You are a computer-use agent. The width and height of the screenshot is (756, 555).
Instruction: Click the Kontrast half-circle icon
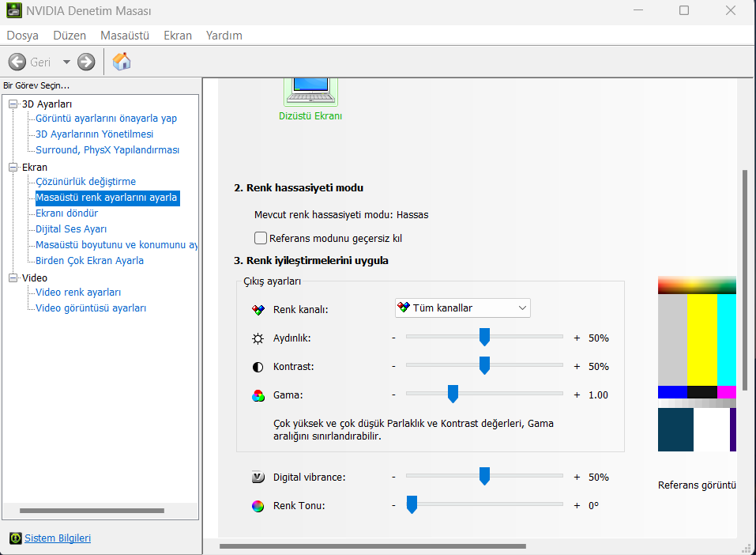258,367
